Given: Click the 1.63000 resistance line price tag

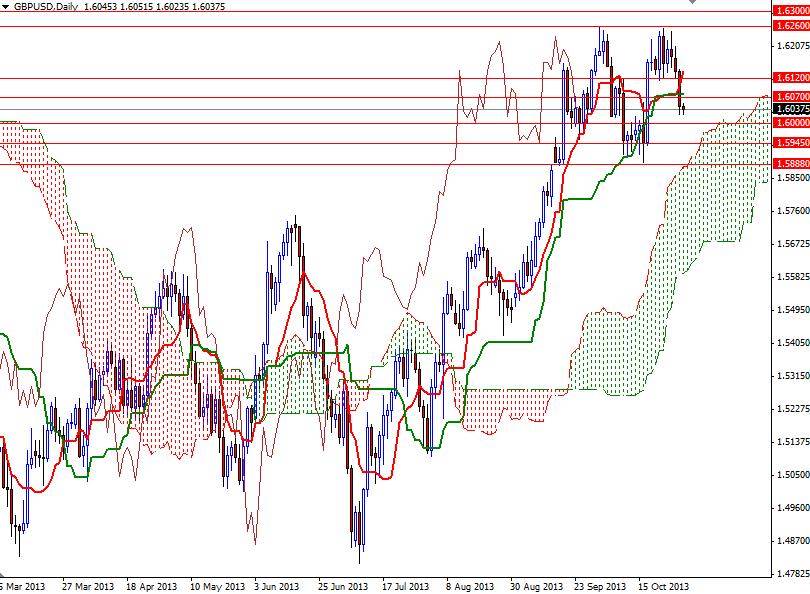Looking at the screenshot, I should click(788, 11).
